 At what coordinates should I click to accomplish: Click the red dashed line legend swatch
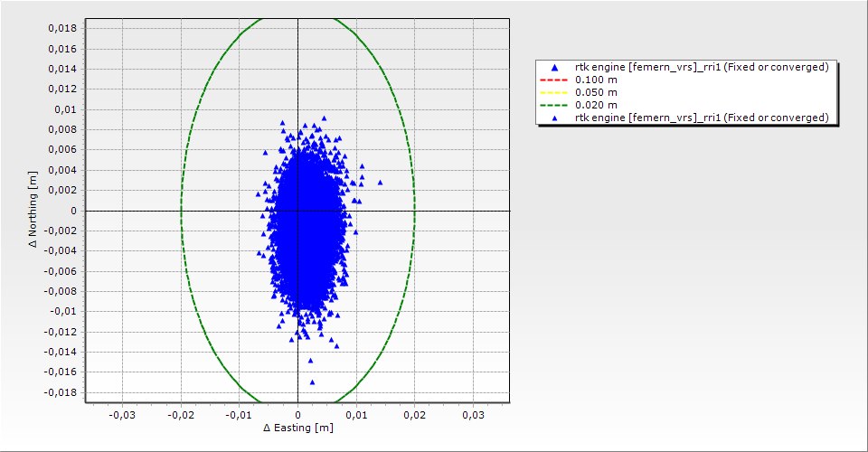(x=554, y=80)
